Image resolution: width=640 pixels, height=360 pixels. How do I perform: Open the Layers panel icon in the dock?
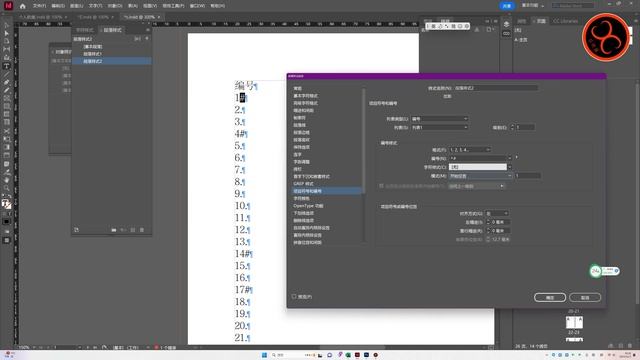tap(506, 24)
